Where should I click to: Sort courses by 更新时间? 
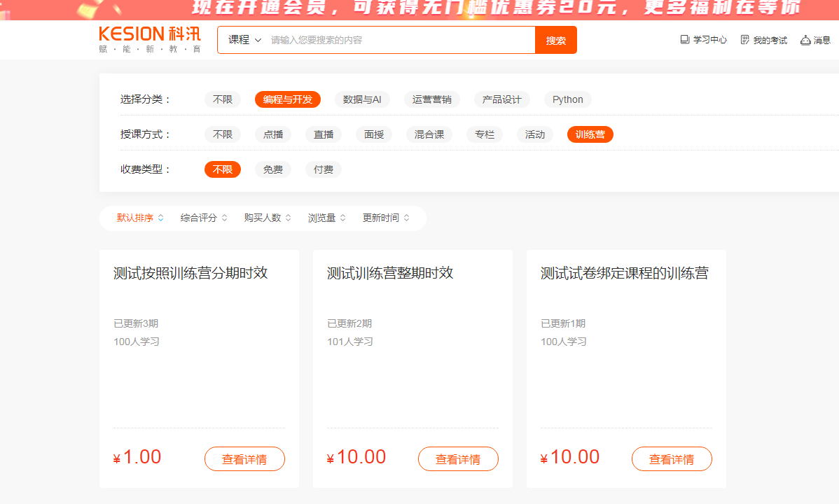pos(386,218)
